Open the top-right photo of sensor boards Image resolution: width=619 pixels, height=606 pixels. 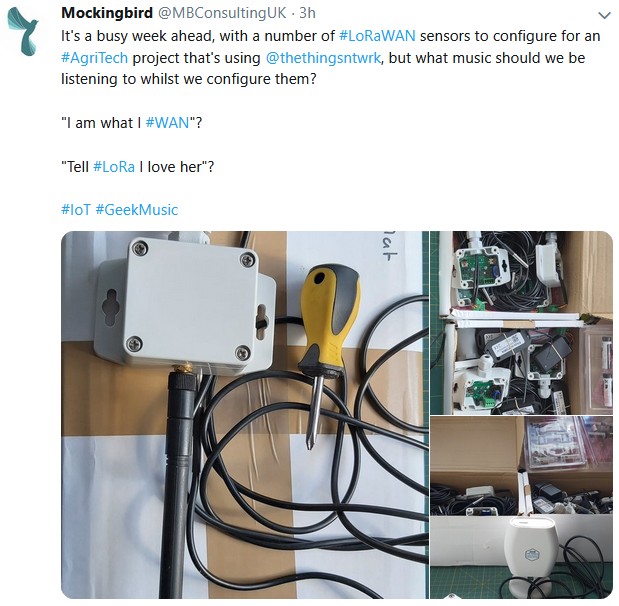coord(521,323)
